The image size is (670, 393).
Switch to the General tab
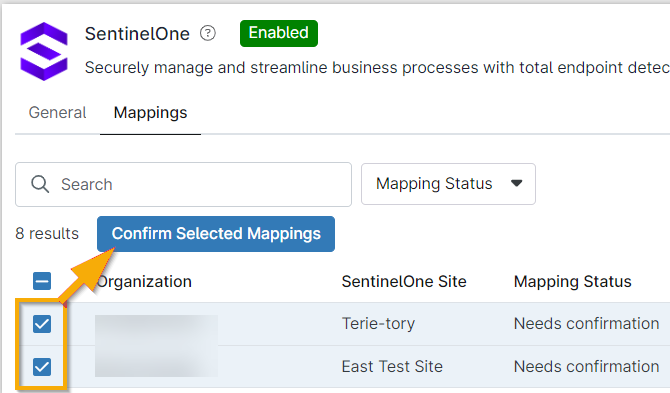[57, 113]
